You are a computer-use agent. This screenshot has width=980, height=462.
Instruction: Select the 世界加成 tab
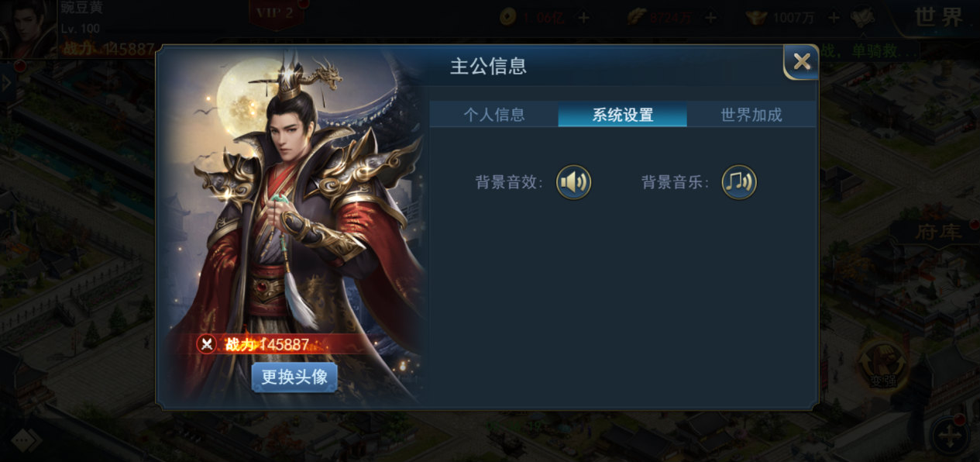(751, 115)
